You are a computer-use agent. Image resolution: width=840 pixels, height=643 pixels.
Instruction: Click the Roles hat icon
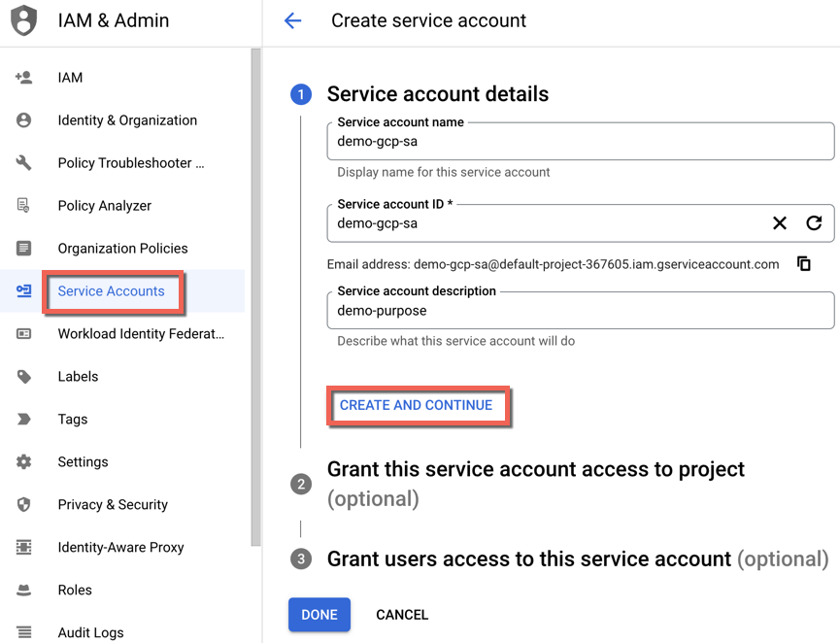23,590
